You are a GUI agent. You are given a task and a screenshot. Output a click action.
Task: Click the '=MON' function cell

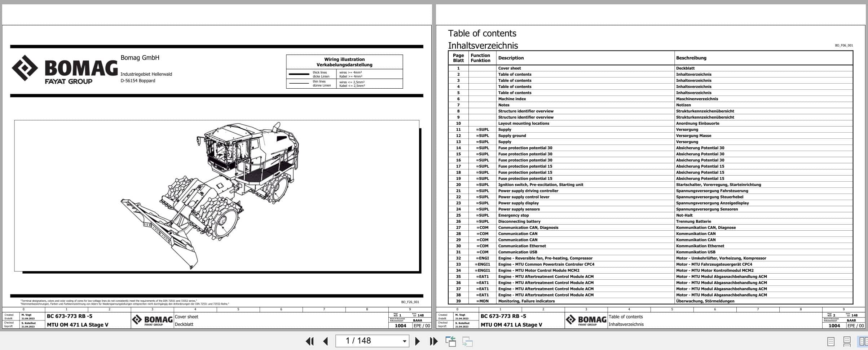point(482,301)
